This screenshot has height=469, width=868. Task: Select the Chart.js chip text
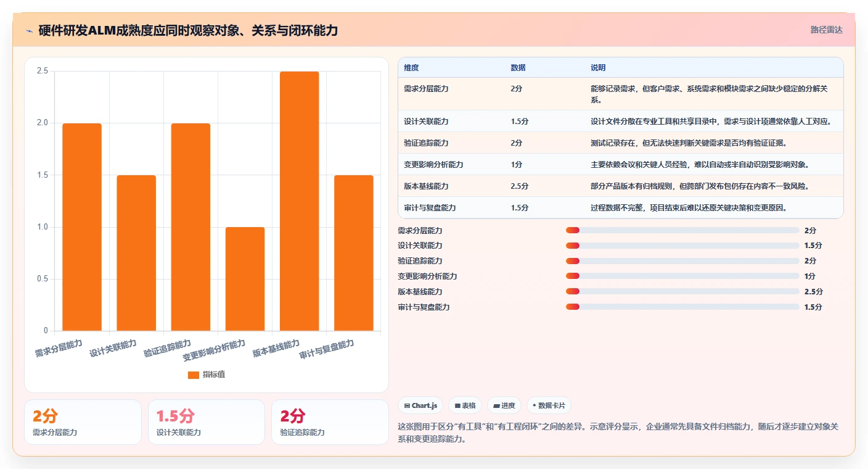pyautogui.click(x=424, y=405)
